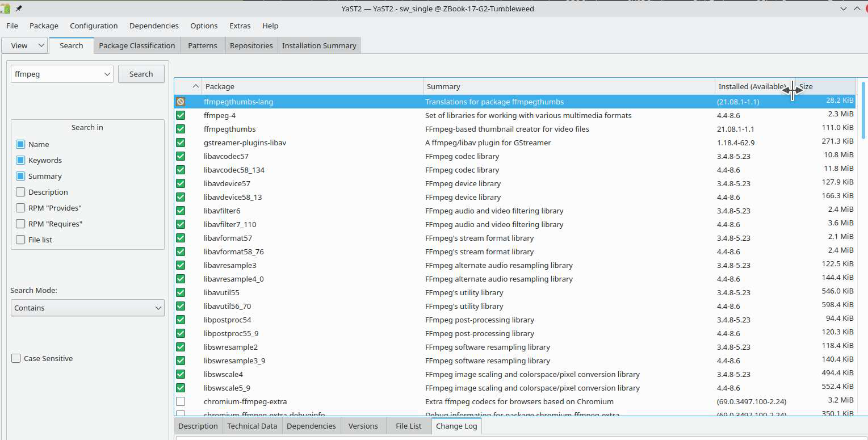Expand the ffmpeg search term combo box
The image size is (868, 440).
[x=107, y=74]
